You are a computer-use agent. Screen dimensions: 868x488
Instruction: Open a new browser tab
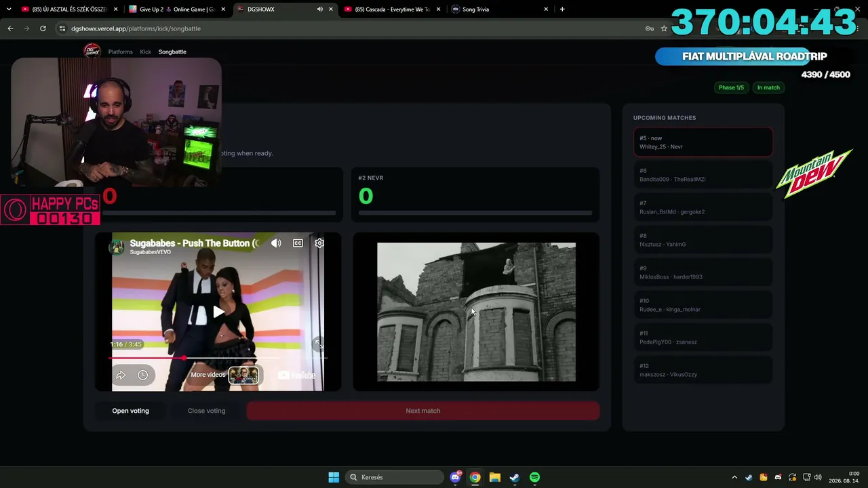(562, 9)
